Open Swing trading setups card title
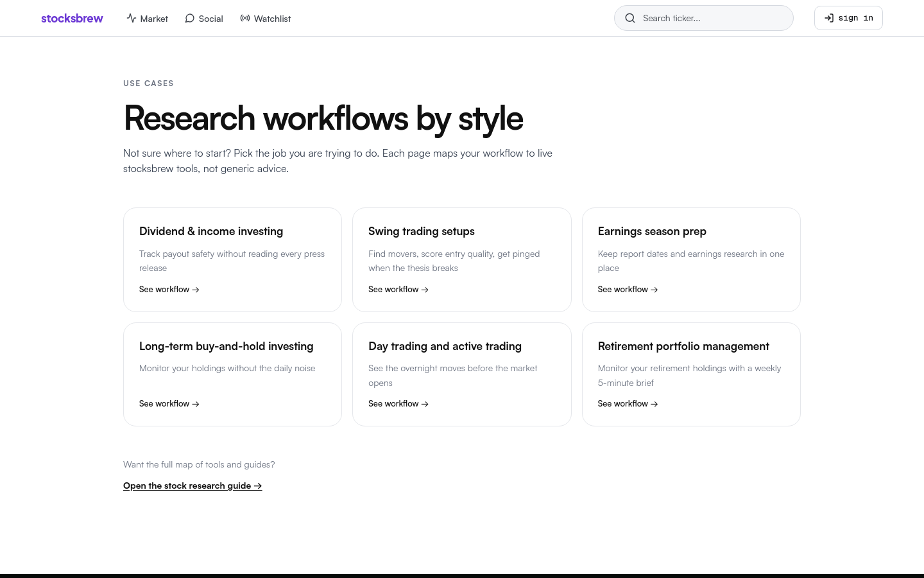924x578 pixels. pyautogui.click(x=422, y=231)
